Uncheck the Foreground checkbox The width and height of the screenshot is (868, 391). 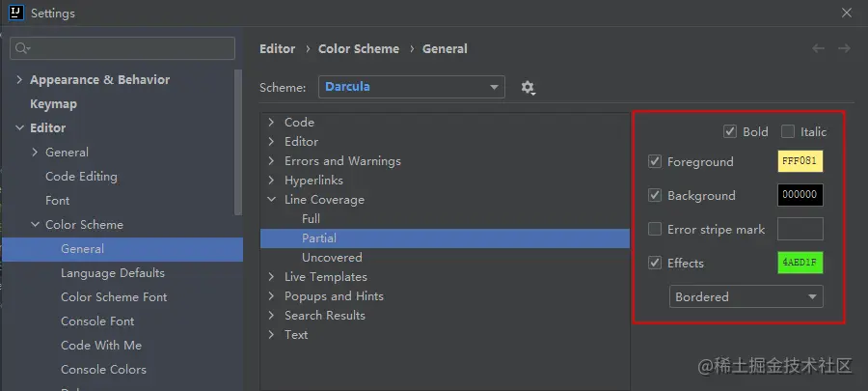(x=655, y=162)
